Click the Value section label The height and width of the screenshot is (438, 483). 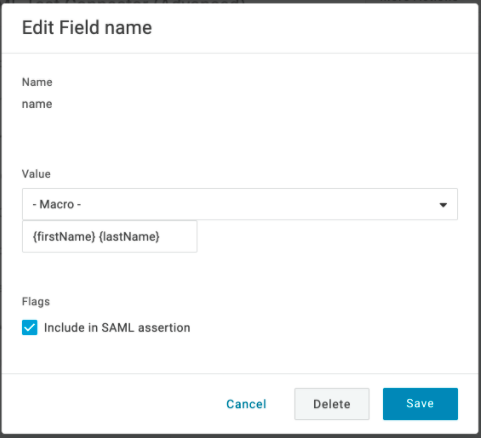[36, 174]
